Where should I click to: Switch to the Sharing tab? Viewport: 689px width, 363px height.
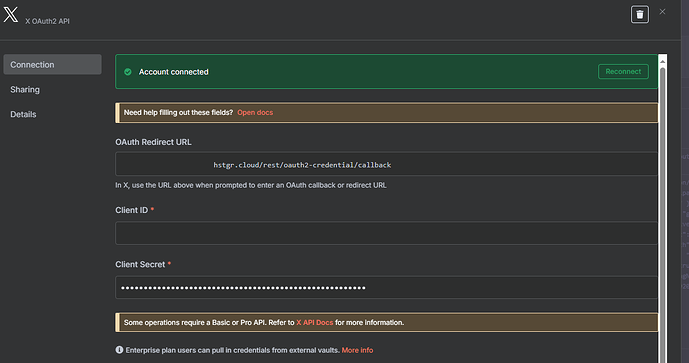(25, 90)
